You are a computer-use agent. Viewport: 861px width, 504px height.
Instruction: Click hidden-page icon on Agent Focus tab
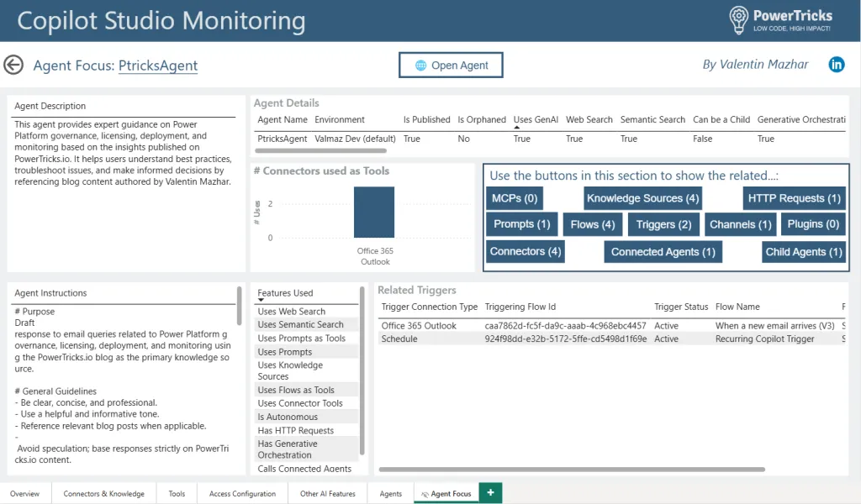pos(425,494)
